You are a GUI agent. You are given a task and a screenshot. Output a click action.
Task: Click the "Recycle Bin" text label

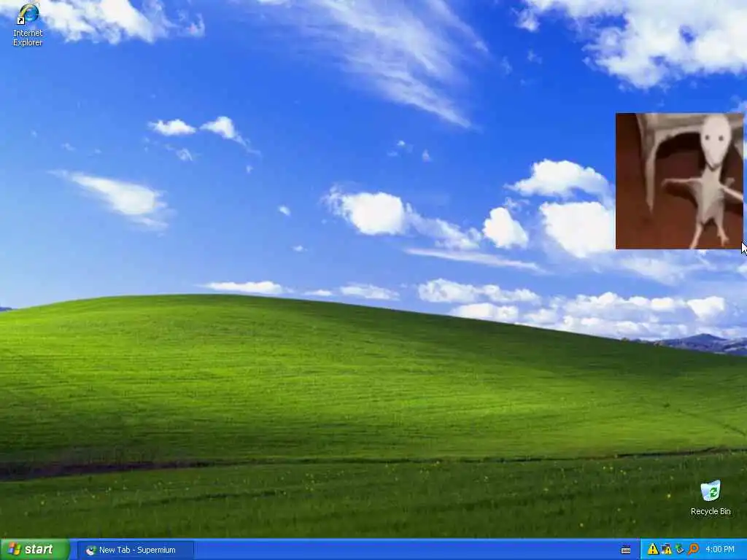click(x=711, y=511)
